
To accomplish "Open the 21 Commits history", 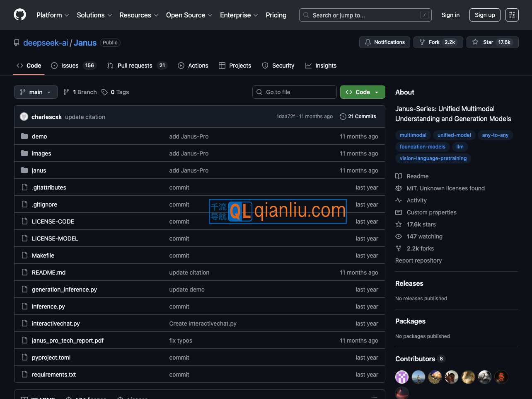I will click(358, 117).
